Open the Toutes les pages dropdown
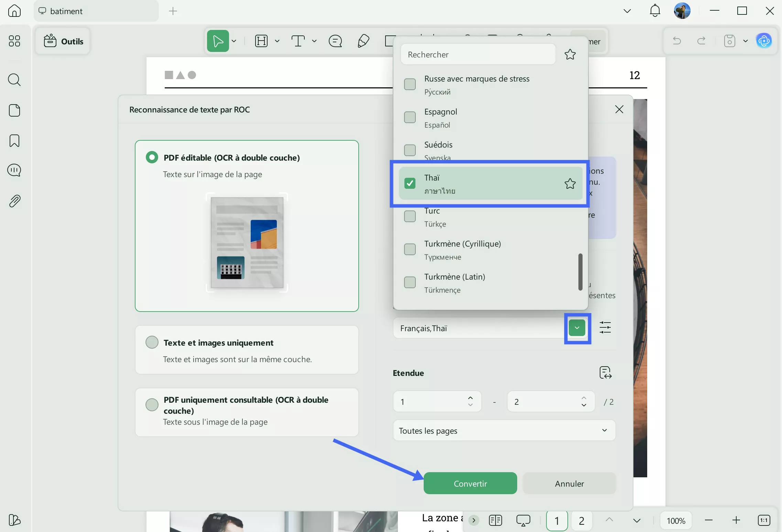 pos(503,430)
